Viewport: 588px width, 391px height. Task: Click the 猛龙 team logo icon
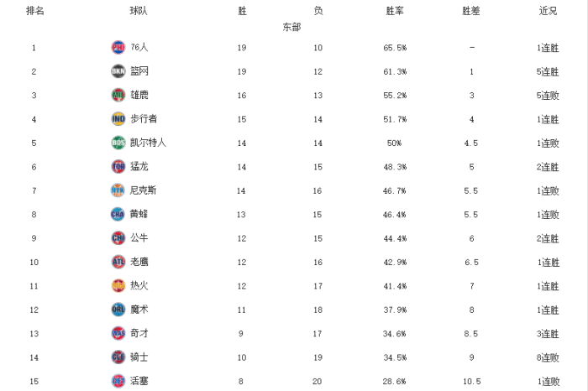click(x=118, y=166)
